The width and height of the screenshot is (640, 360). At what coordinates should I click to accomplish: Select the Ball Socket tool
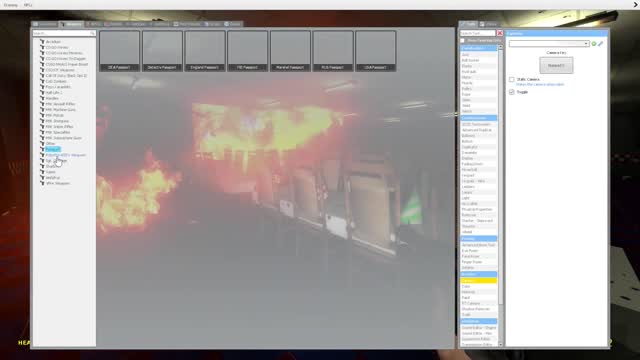click(479, 60)
